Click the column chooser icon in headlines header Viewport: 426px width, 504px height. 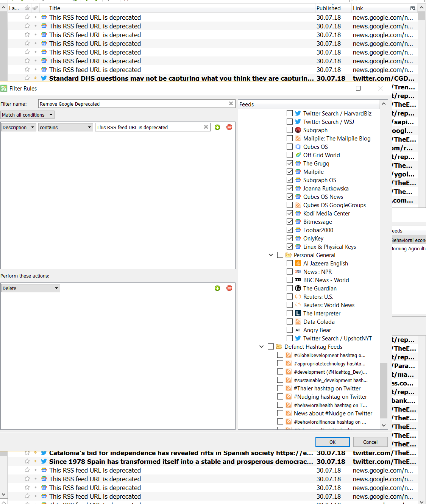coord(413,8)
